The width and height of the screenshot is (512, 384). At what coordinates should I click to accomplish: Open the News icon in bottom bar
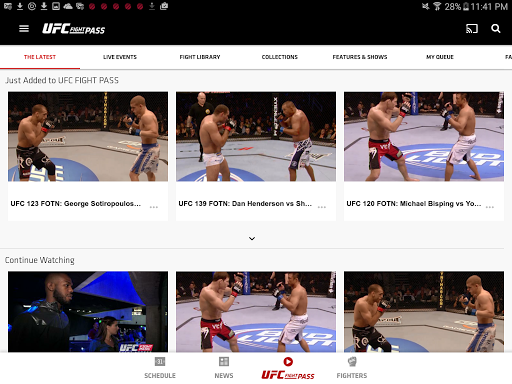224,361
